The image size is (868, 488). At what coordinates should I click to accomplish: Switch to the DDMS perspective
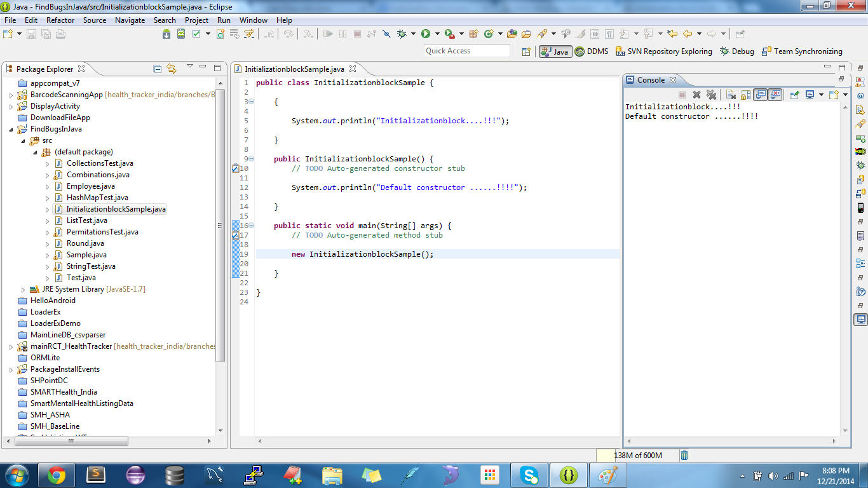[592, 51]
